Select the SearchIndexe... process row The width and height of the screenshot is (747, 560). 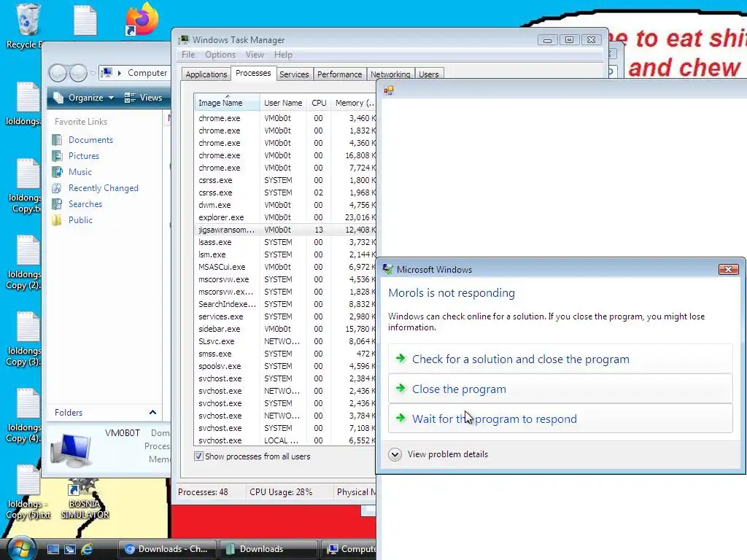click(x=285, y=304)
